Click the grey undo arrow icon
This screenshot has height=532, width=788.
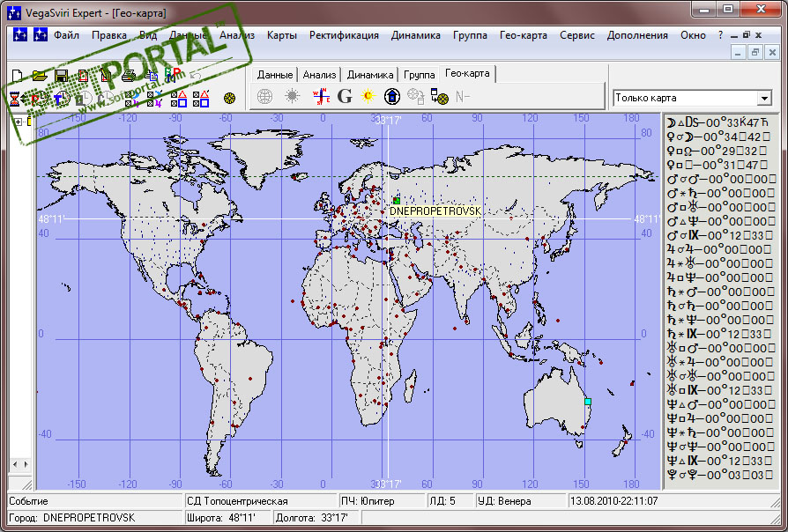(x=196, y=76)
